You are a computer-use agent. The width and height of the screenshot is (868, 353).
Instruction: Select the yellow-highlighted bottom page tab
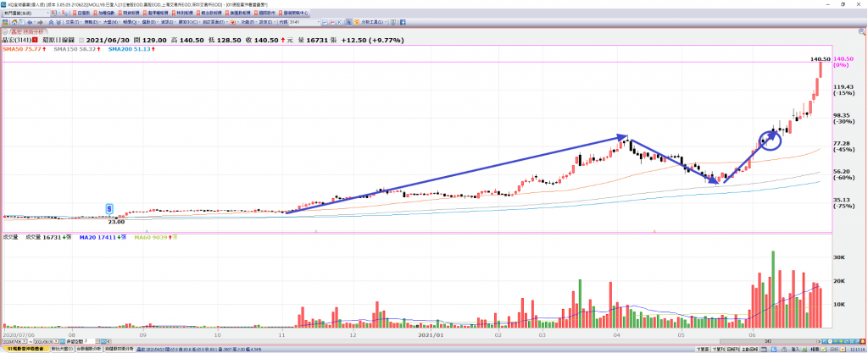pos(26,349)
